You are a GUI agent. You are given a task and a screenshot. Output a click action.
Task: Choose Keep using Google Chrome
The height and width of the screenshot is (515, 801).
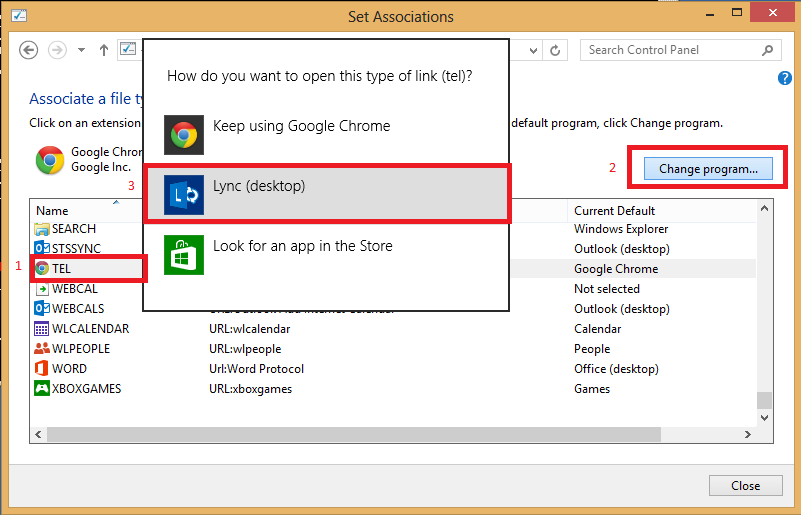point(326,135)
